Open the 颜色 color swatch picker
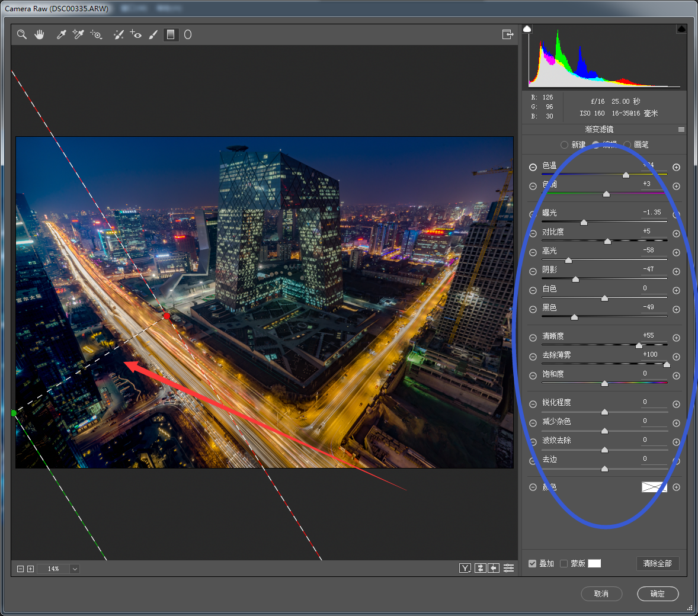698x616 pixels. tap(654, 487)
